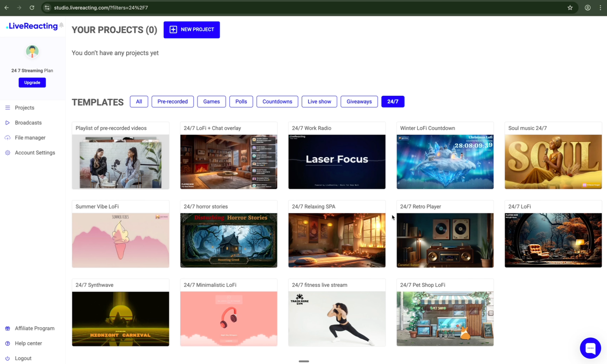Open File manager from sidebar

point(30,137)
